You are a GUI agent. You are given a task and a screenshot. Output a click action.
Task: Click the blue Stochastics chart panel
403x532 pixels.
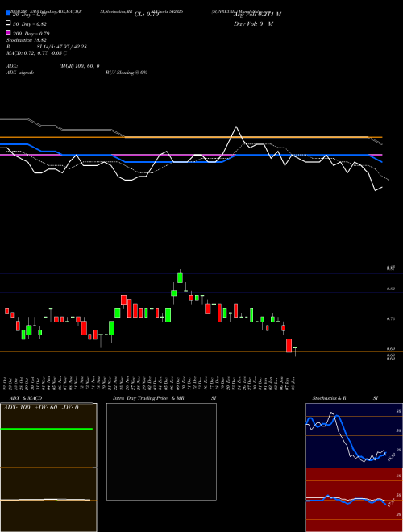click(354, 435)
